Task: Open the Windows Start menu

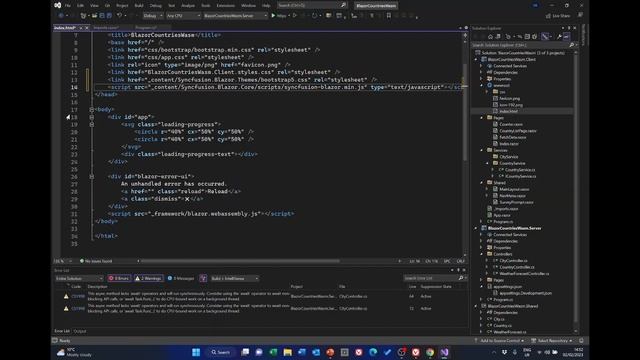Action: tap(196, 352)
